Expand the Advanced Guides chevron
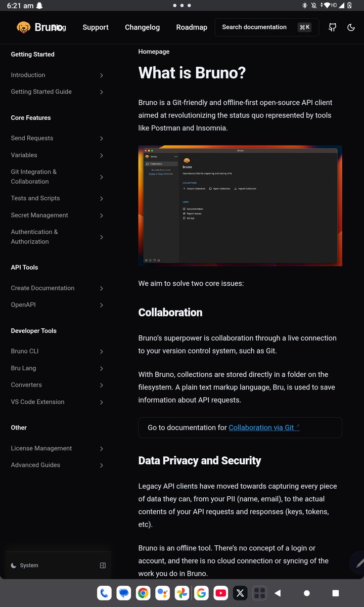364x607 pixels. click(x=102, y=465)
